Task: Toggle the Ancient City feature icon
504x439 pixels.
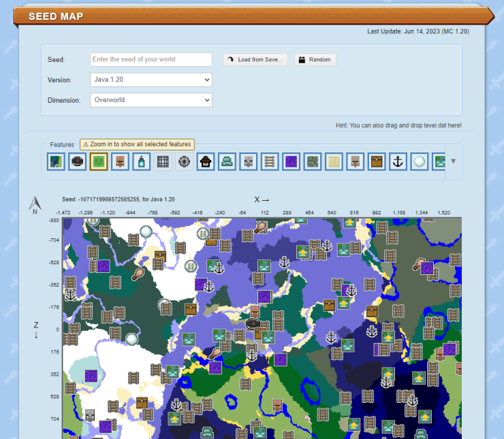Action: click(x=142, y=161)
